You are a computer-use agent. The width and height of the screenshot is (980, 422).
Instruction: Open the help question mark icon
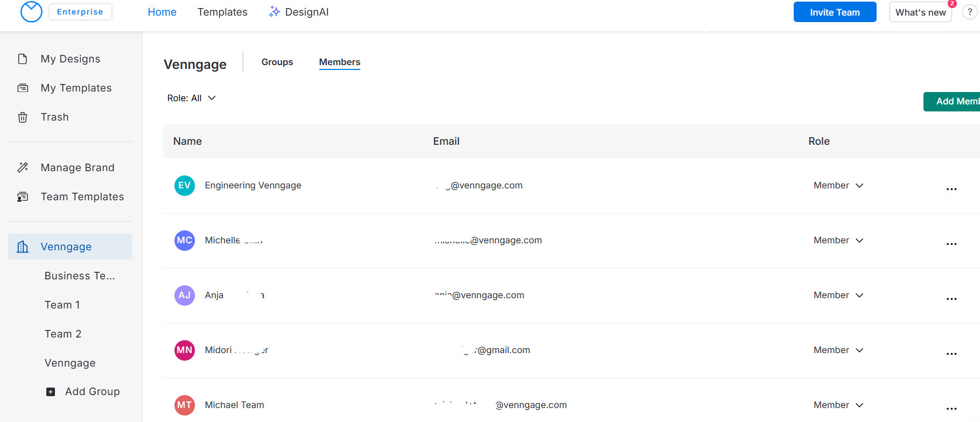coord(970,12)
